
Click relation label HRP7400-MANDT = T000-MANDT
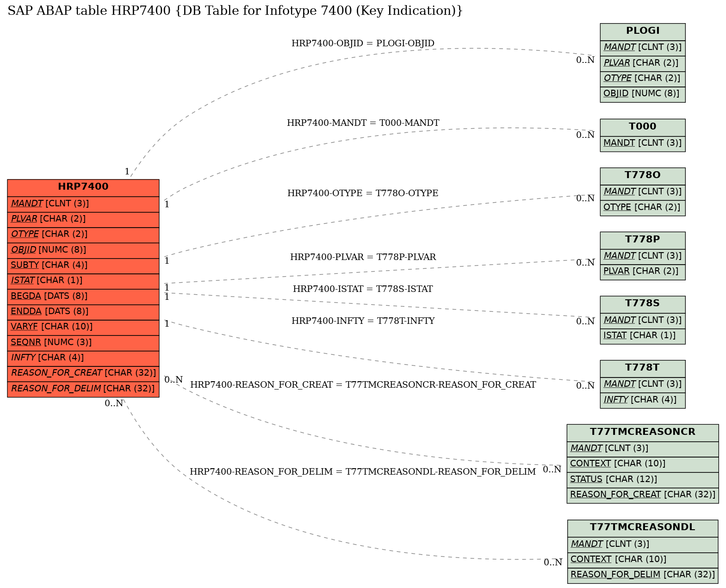(363, 123)
